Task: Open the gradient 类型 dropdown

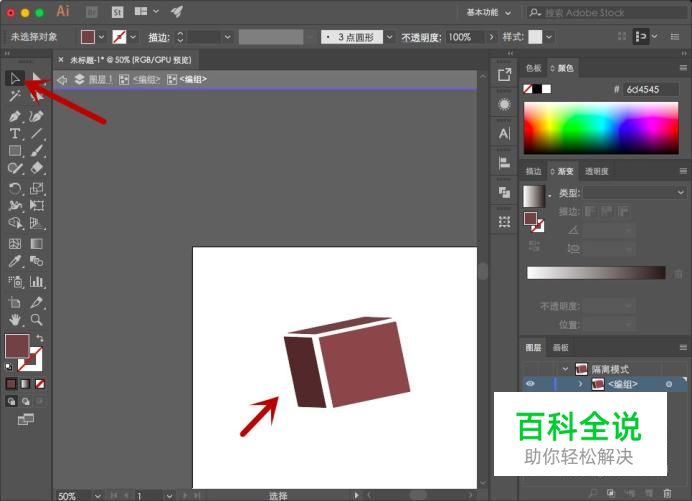Action: pyautogui.click(x=635, y=192)
